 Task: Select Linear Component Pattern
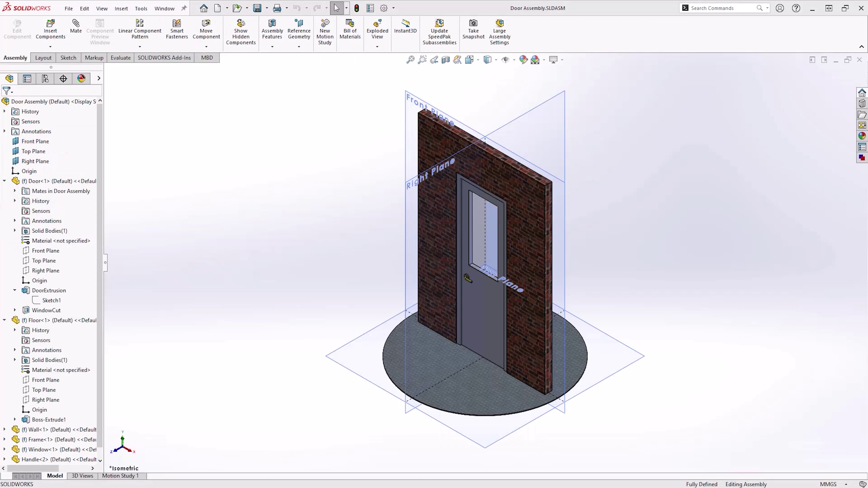[139, 29]
